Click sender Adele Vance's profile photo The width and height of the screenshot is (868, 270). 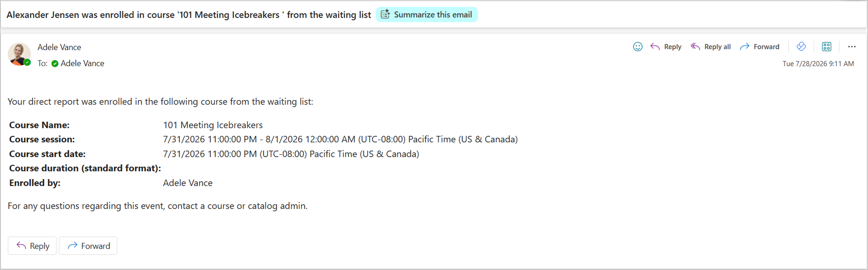19,54
